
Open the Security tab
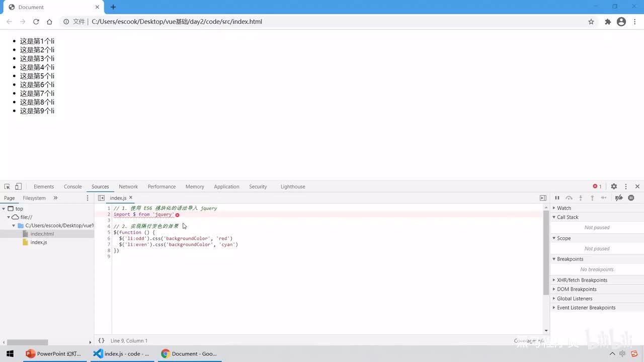(258, 187)
